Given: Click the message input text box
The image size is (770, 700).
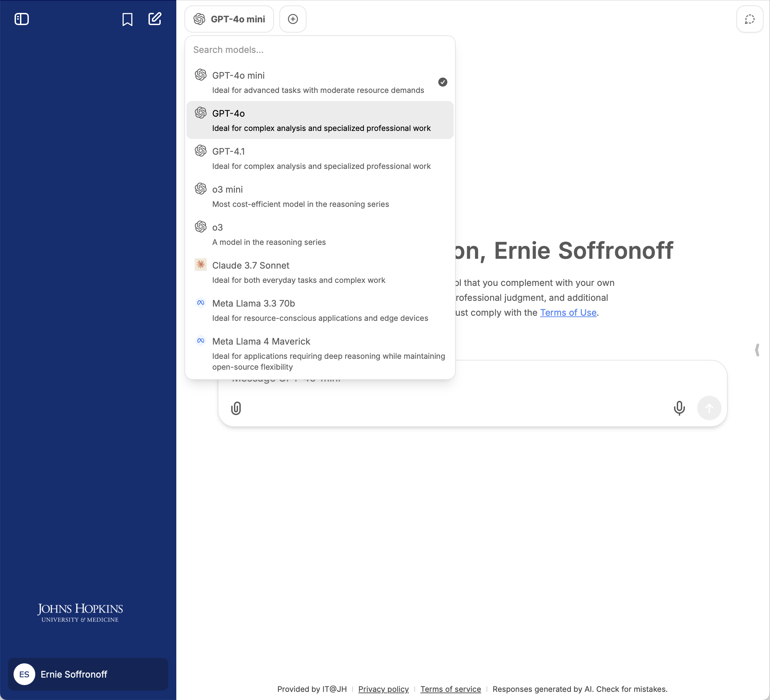Looking at the screenshot, I should coord(472,393).
